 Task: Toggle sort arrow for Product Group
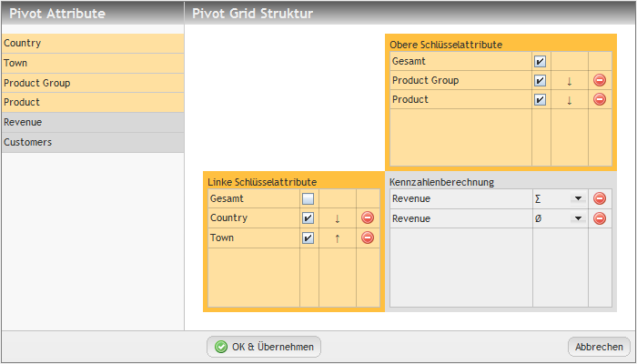click(x=569, y=80)
